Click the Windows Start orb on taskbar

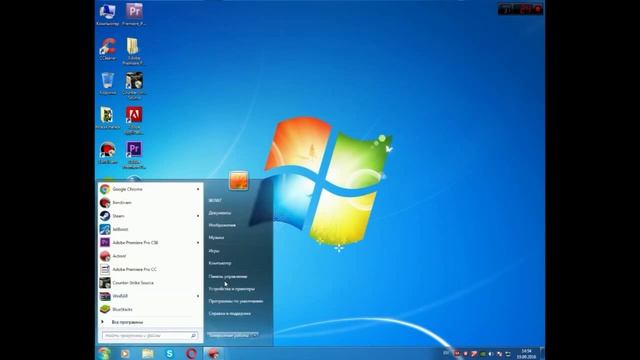coord(104,353)
